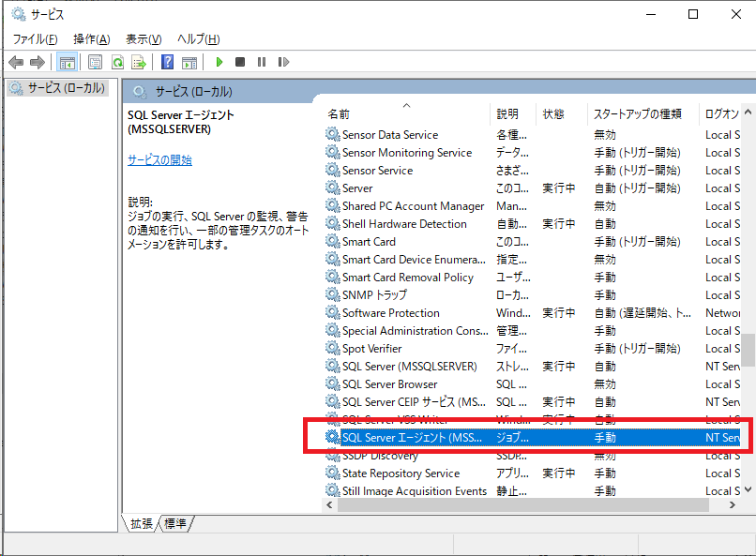
Task: Select SQL Server CEIP サービス row
Action: click(x=532, y=402)
